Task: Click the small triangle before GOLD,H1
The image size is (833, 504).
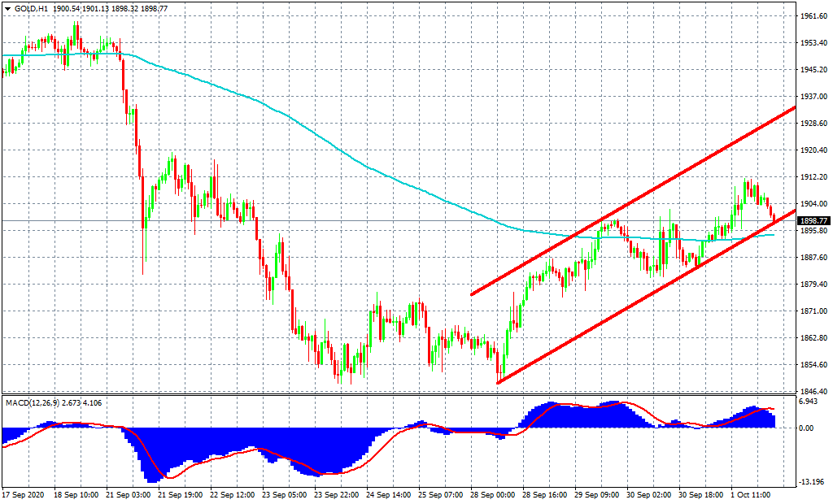Action: [x=7, y=7]
